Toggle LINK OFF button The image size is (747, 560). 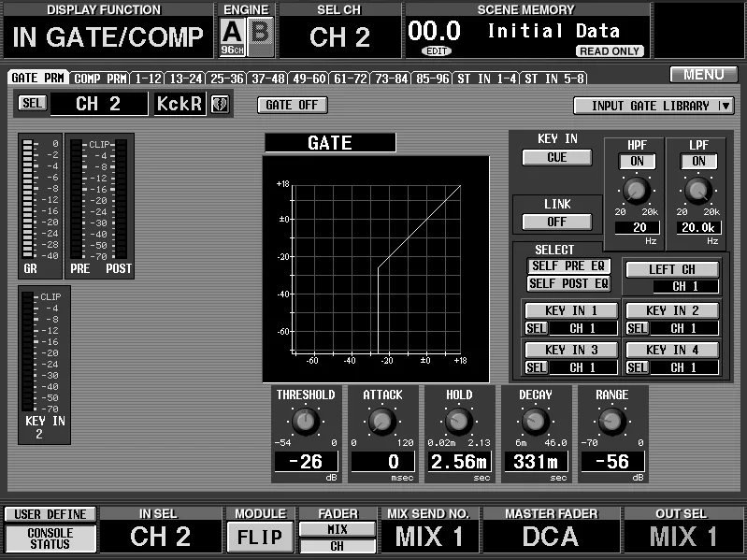tap(557, 222)
